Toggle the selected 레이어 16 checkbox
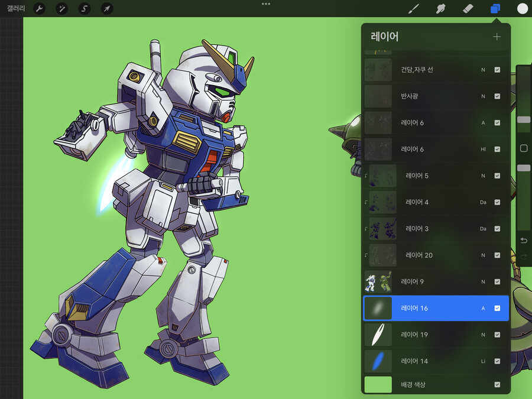Viewport: 532px width, 399px height. coord(497,308)
